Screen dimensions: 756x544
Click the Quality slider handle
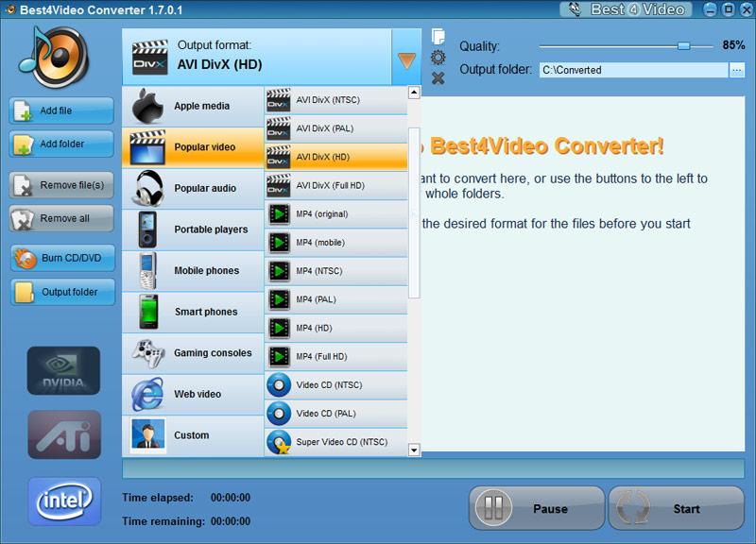click(683, 45)
